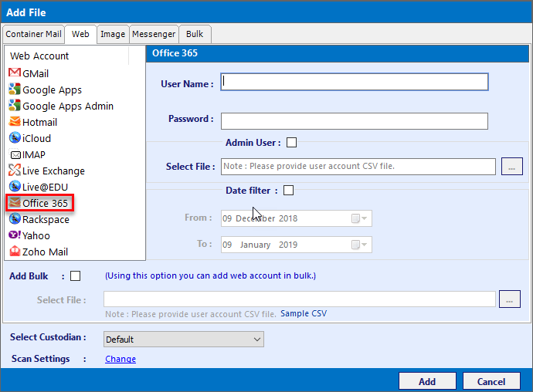The height and width of the screenshot is (392, 533).
Task: Click the Rackspace globe icon
Action: [x=14, y=218]
